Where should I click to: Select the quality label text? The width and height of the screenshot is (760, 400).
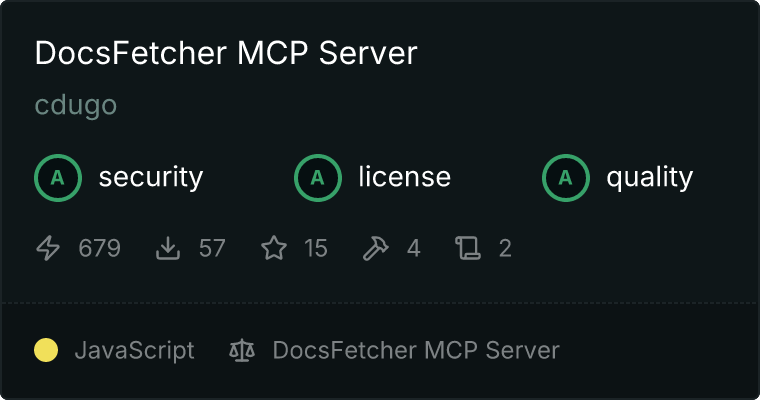coord(649,177)
